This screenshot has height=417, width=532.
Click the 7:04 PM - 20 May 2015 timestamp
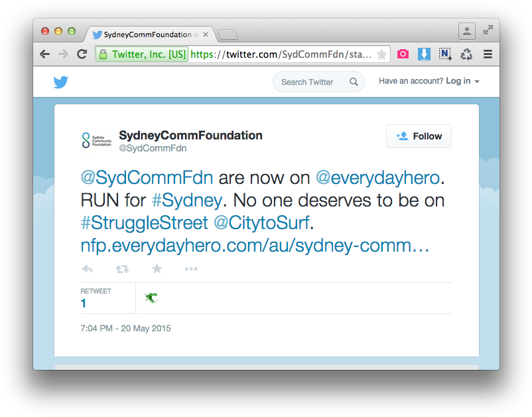point(125,329)
